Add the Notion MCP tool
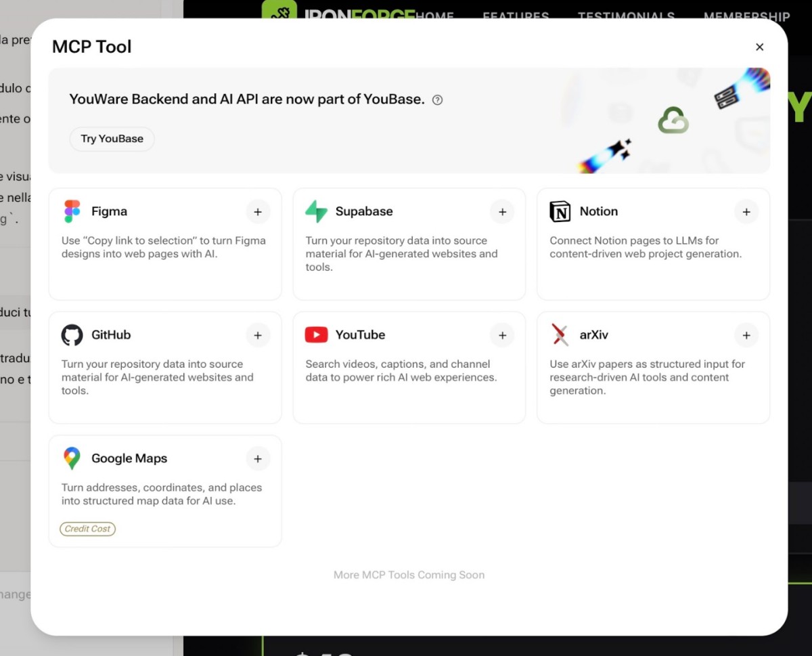812x656 pixels. (746, 212)
